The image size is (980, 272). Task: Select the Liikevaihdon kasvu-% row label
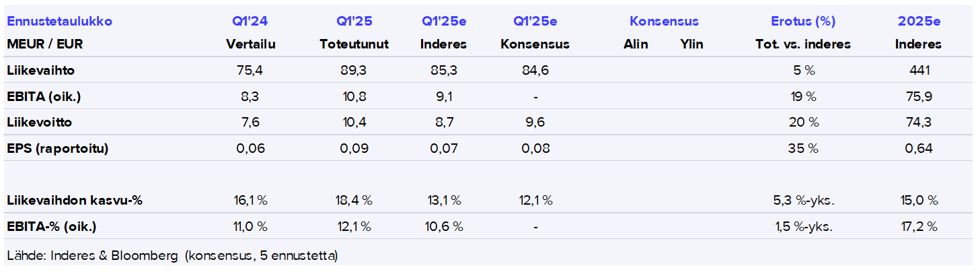click(74, 201)
